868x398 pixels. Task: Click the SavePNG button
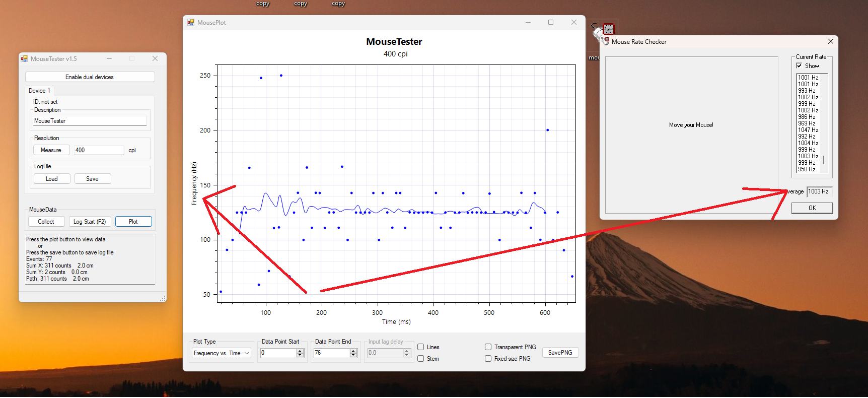click(x=560, y=353)
